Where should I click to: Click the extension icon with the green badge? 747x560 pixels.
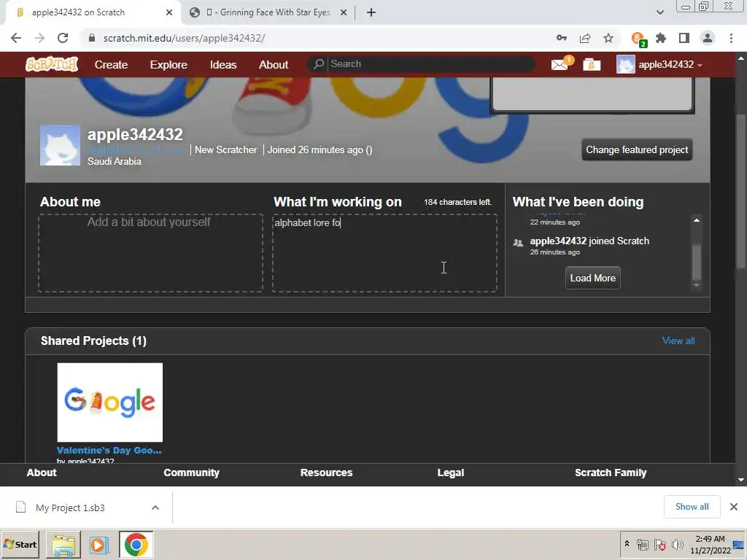pos(638,39)
